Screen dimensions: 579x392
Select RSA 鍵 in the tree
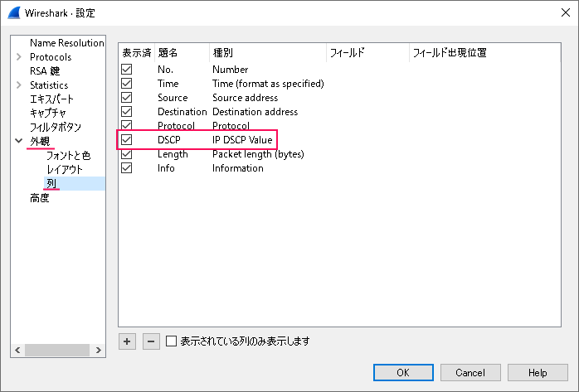point(45,70)
